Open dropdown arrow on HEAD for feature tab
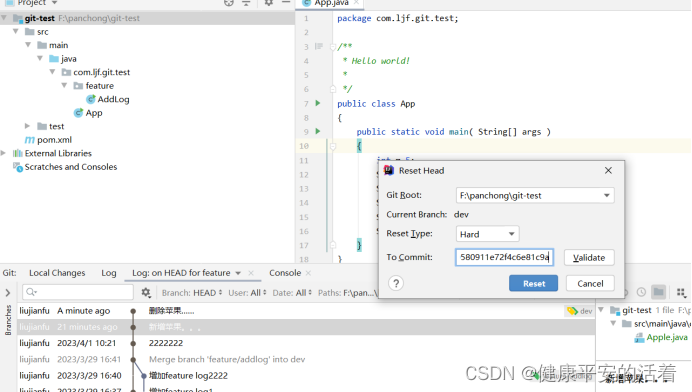This screenshot has height=392, width=692. click(x=238, y=273)
